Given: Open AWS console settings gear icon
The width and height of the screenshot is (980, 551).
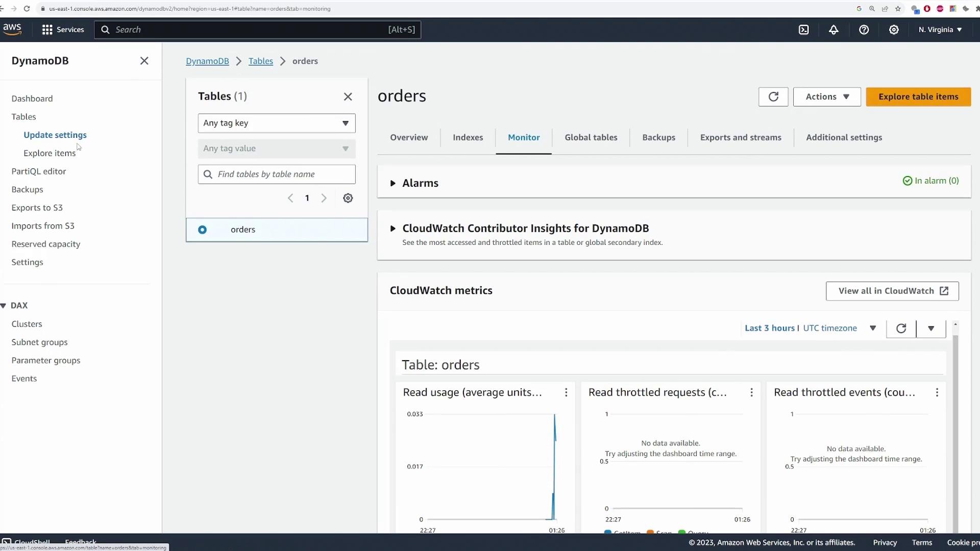Looking at the screenshot, I should coord(894,30).
